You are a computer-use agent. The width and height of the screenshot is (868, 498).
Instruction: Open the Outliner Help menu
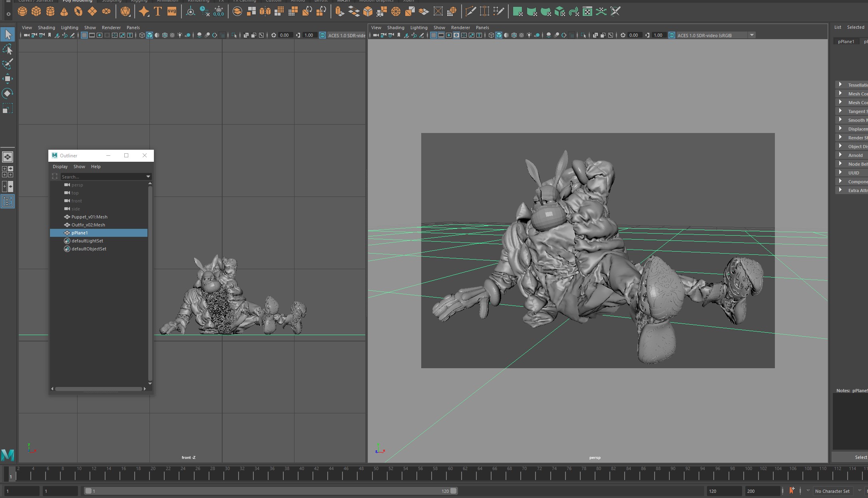click(96, 167)
